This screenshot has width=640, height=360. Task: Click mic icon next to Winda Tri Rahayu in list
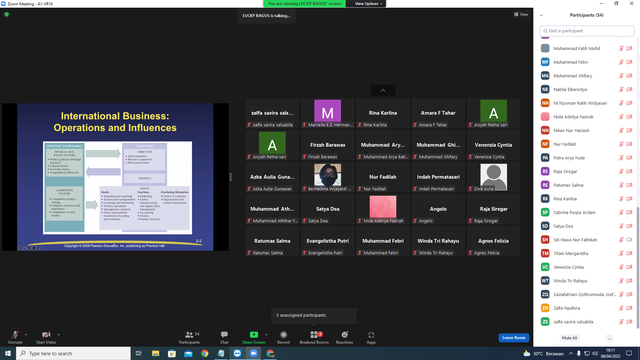point(621,281)
